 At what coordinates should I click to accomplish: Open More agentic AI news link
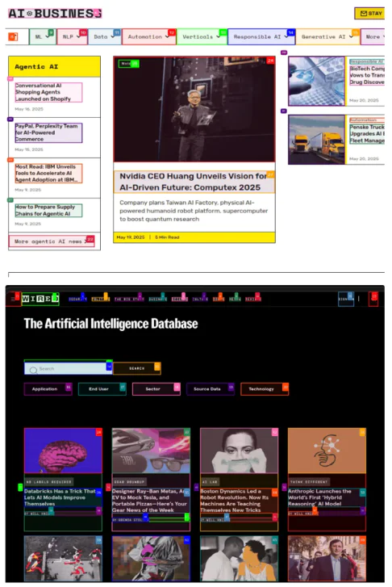[x=52, y=241]
